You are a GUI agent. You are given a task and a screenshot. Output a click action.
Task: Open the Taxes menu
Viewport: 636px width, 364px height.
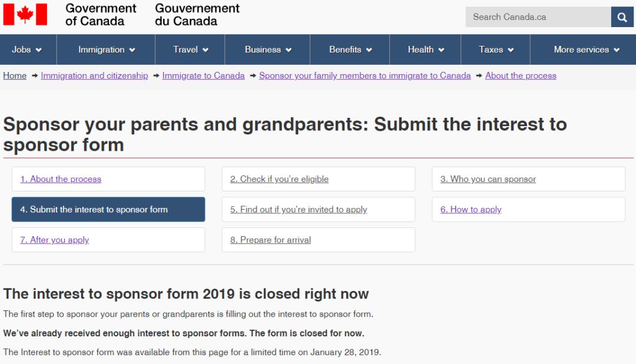[x=496, y=49]
